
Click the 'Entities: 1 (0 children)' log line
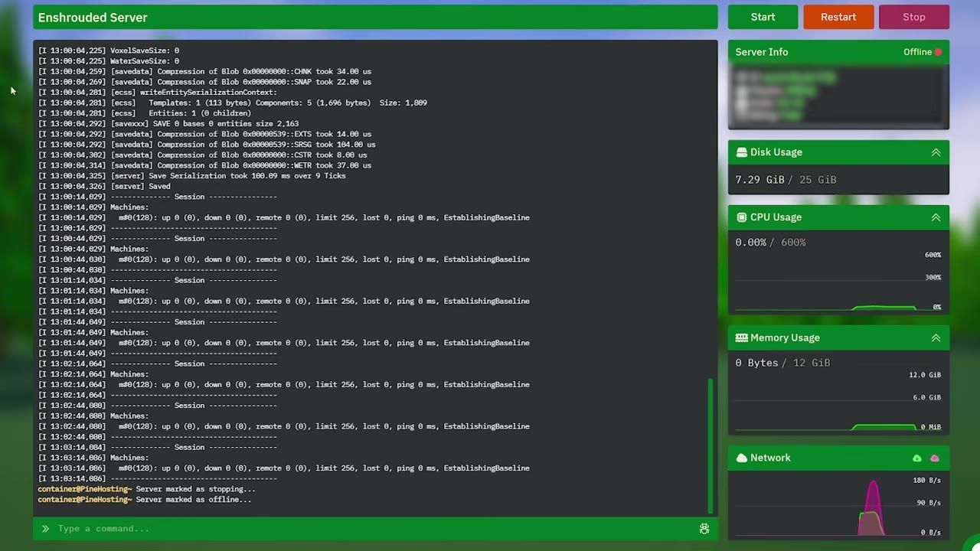tap(145, 113)
